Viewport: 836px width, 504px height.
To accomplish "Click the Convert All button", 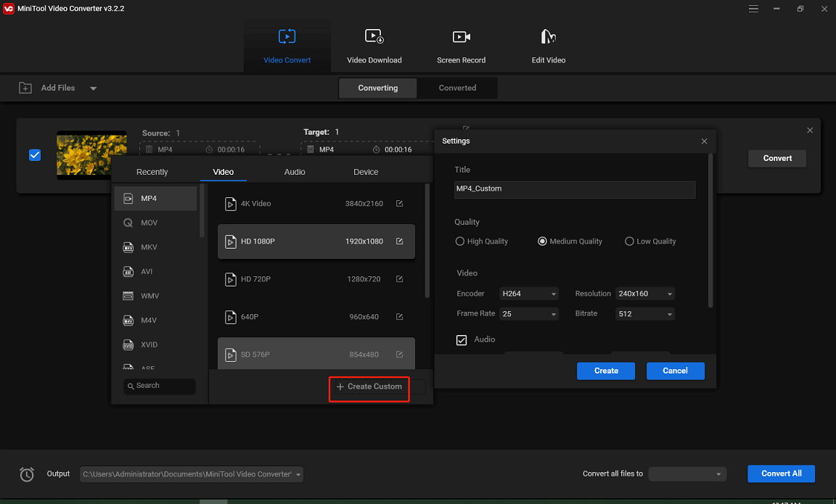I will tap(781, 474).
